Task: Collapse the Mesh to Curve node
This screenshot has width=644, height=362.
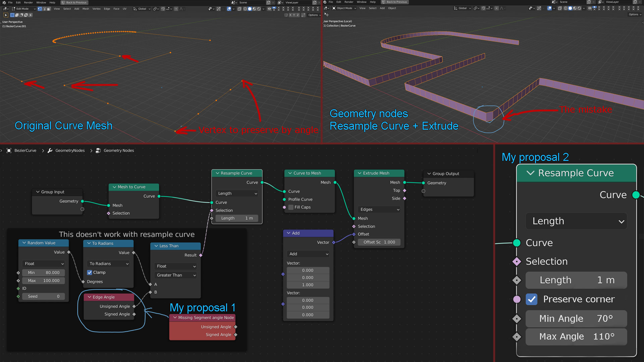Action: click(x=114, y=187)
